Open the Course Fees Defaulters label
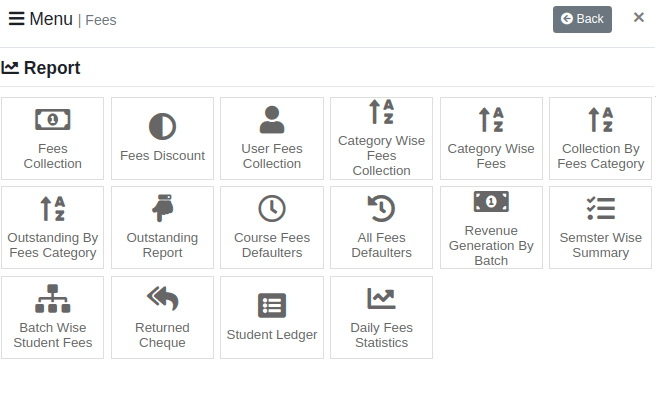The height and width of the screenshot is (408, 656). [272, 245]
